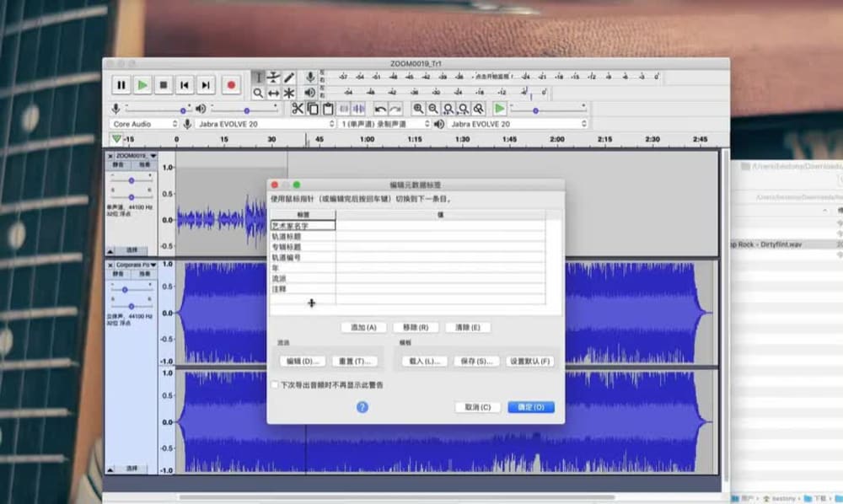Select the Time Shift arrows tool

click(274, 93)
